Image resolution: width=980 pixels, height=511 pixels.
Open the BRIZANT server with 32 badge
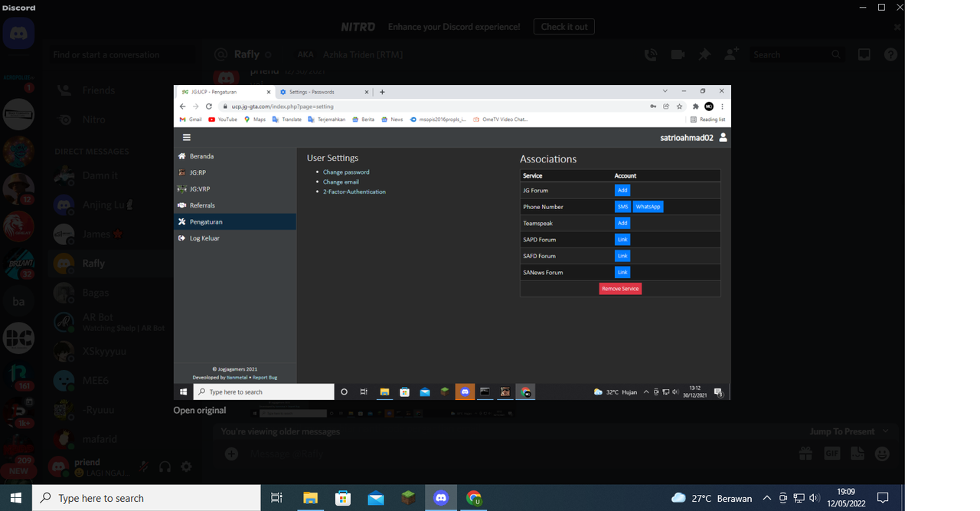tap(18, 263)
